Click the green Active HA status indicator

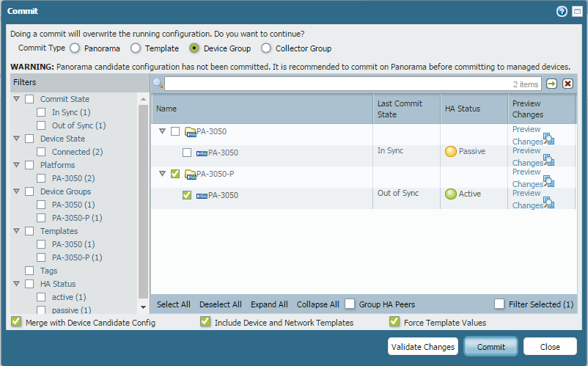coord(451,194)
